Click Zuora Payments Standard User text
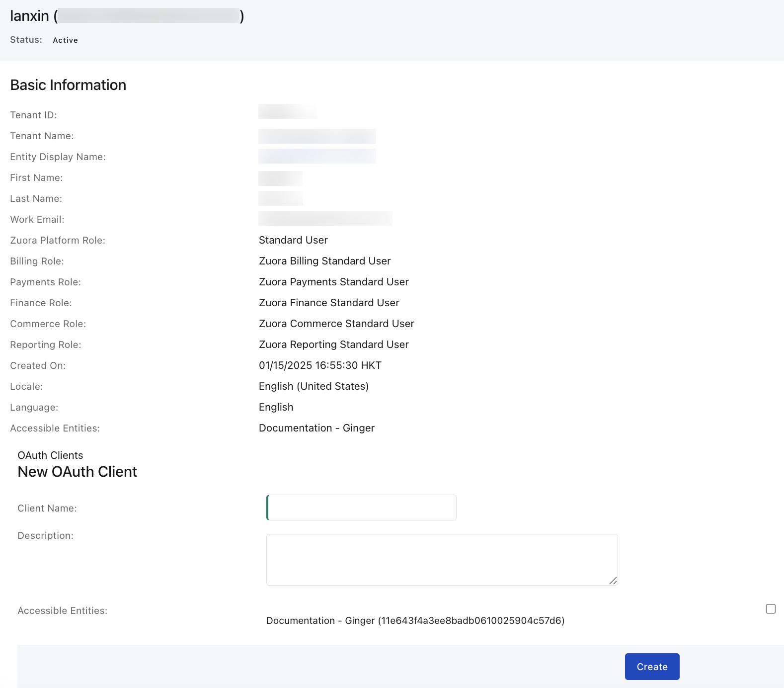The height and width of the screenshot is (688, 784). (x=333, y=282)
